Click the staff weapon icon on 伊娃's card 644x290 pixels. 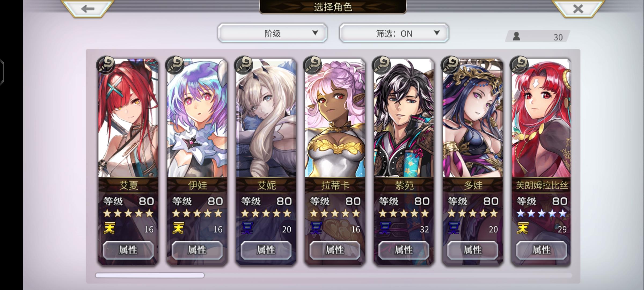[x=175, y=65]
